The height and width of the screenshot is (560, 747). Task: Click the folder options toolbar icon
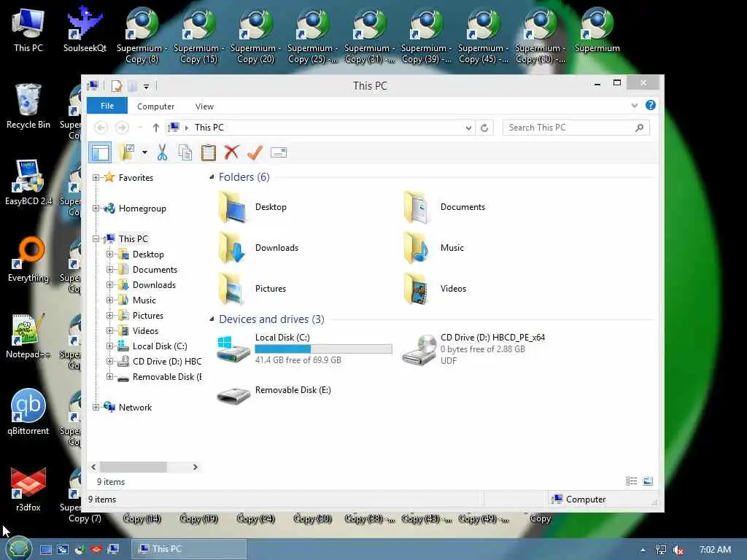(x=127, y=152)
